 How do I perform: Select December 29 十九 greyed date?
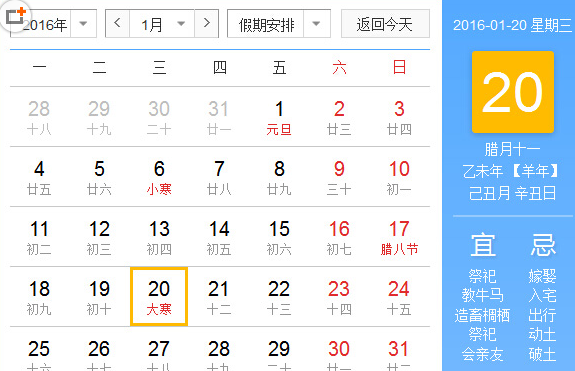point(99,117)
